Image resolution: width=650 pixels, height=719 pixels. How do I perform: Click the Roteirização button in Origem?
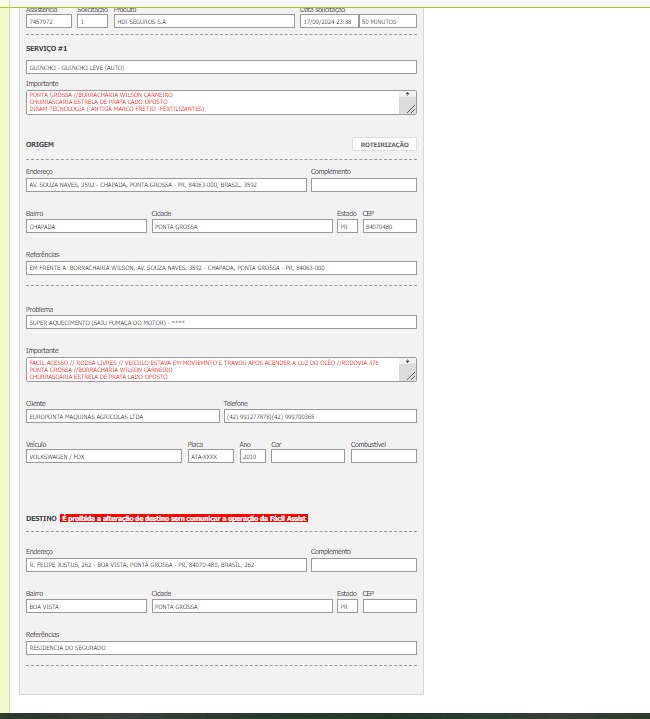pos(384,145)
